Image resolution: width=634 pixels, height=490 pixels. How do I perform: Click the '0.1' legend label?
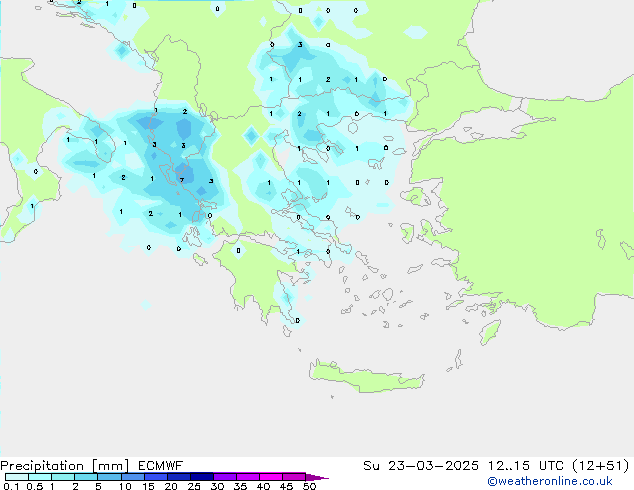11,486
